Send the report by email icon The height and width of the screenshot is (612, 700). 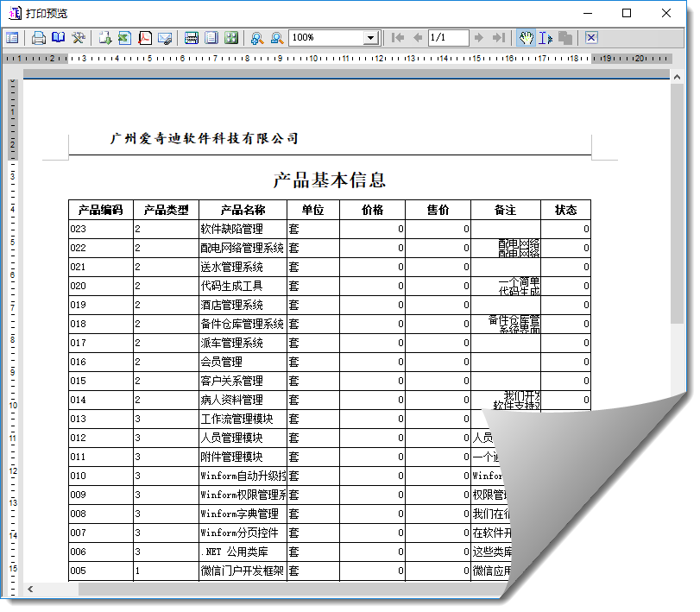point(165,38)
